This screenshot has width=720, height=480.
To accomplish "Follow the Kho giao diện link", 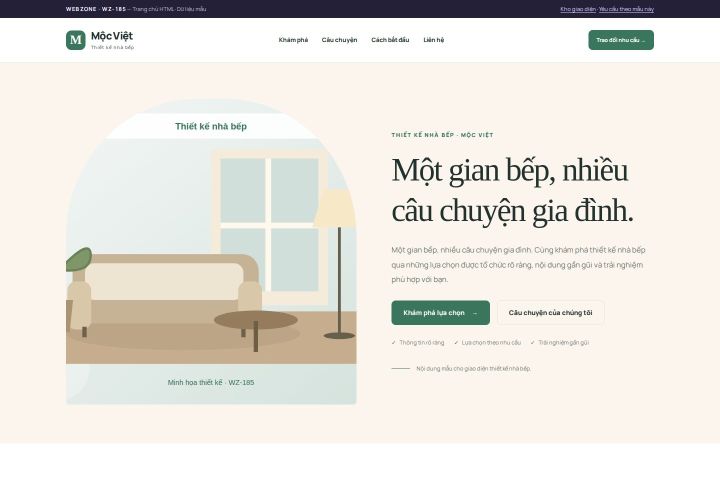I will [x=578, y=9].
